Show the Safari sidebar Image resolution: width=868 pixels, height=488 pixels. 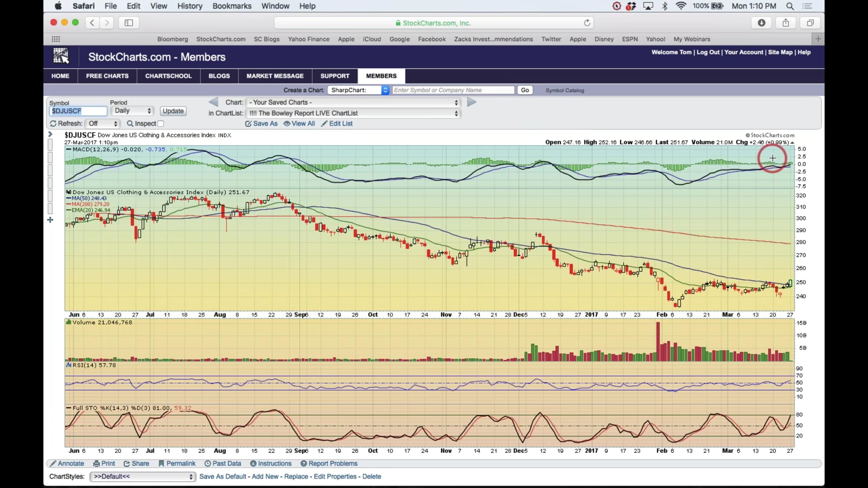[129, 23]
